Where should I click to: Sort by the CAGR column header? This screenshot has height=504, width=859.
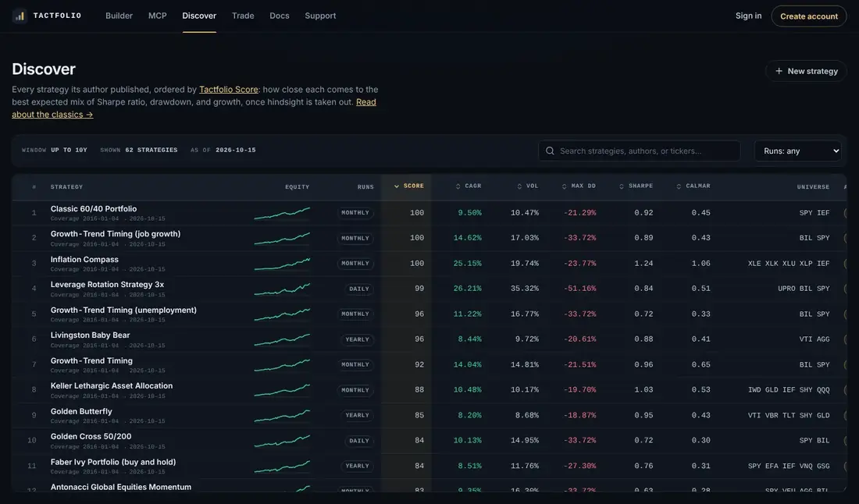pos(469,186)
